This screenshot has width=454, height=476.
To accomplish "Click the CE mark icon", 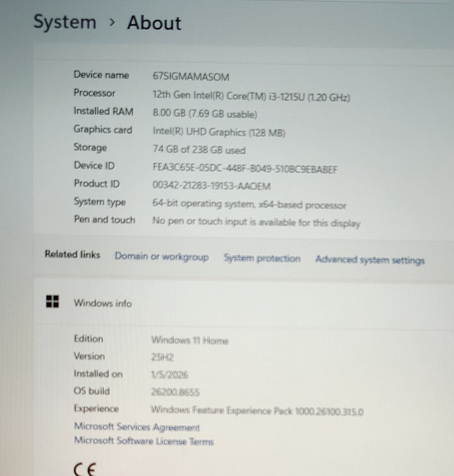I will coord(85,469).
